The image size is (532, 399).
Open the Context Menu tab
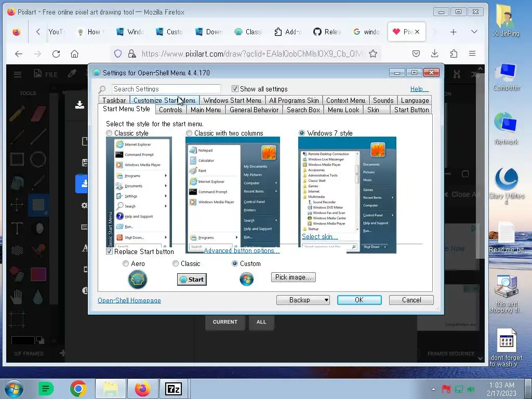(x=345, y=100)
